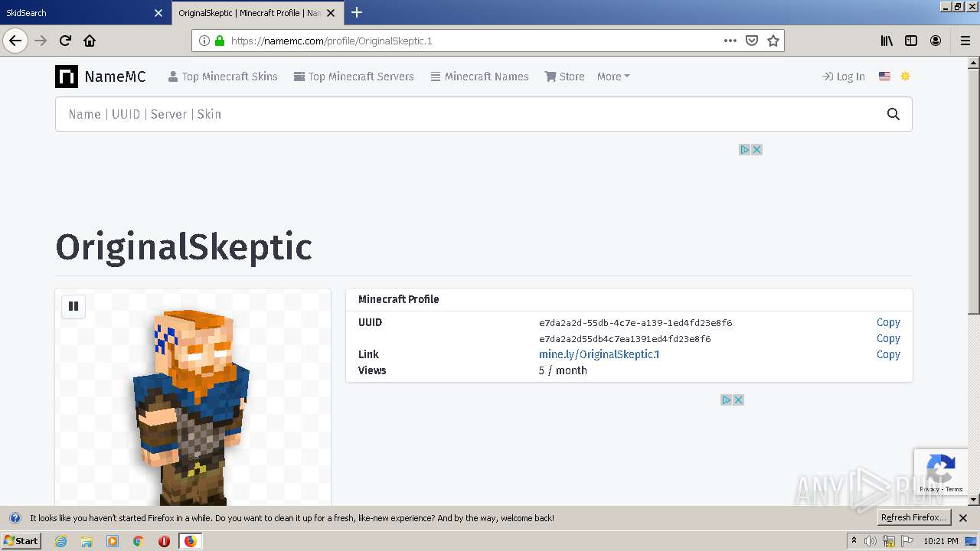Pause the skin animation
Image resolution: width=980 pixels, height=551 pixels.
[73, 306]
